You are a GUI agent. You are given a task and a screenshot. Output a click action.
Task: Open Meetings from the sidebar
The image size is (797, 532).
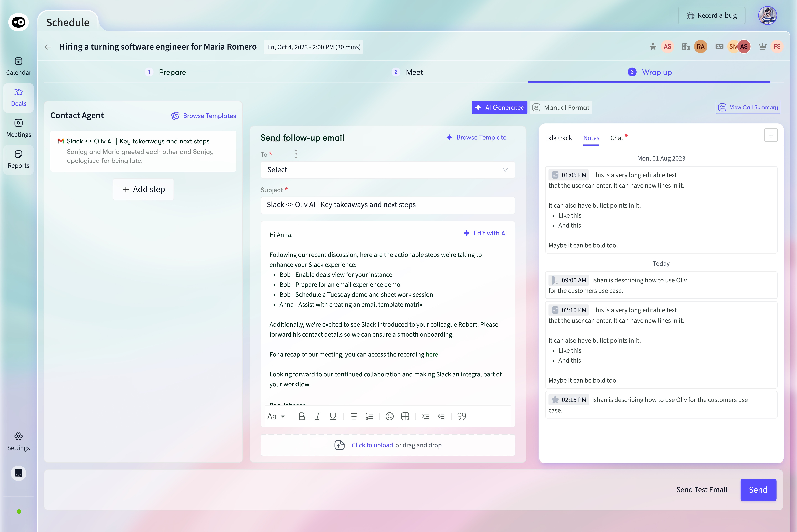click(x=19, y=128)
